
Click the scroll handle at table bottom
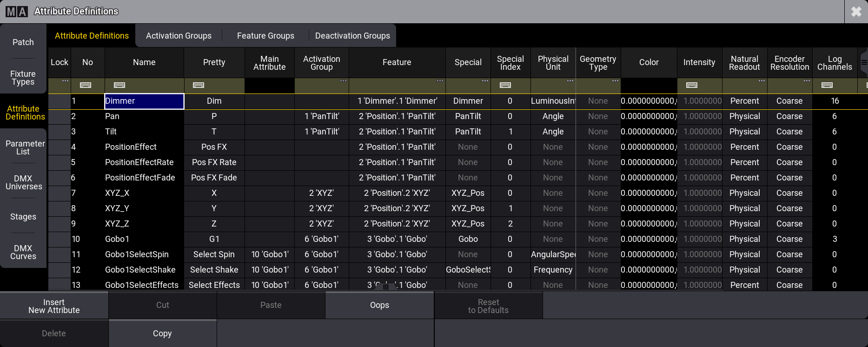tap(385, 287)
